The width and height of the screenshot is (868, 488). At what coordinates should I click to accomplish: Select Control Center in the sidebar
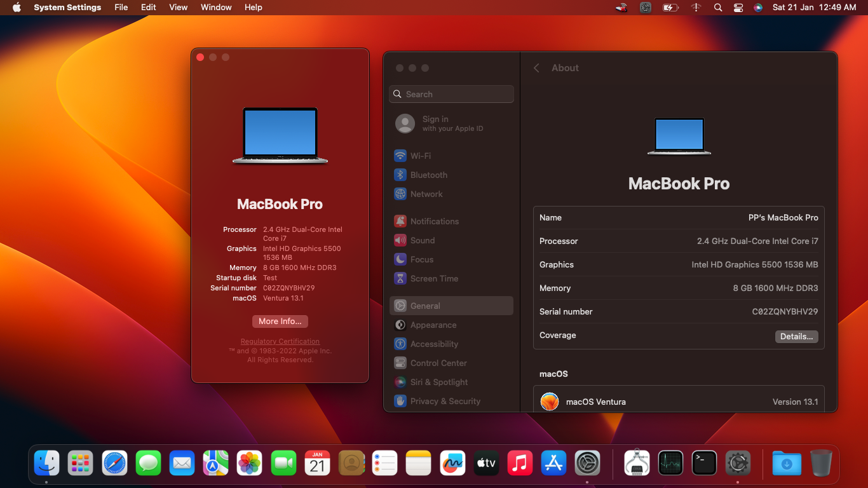(x=451, y=363)
